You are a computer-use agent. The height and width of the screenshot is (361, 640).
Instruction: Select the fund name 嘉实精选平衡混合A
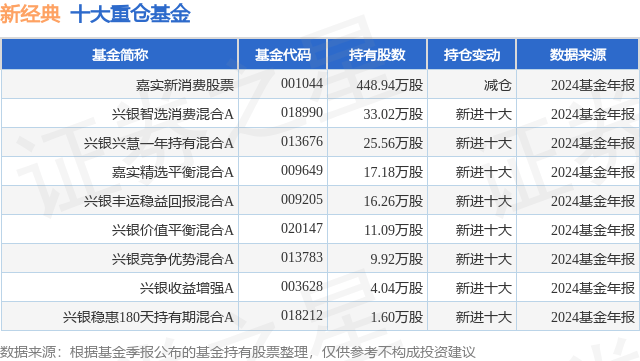[x=173, y=172]
